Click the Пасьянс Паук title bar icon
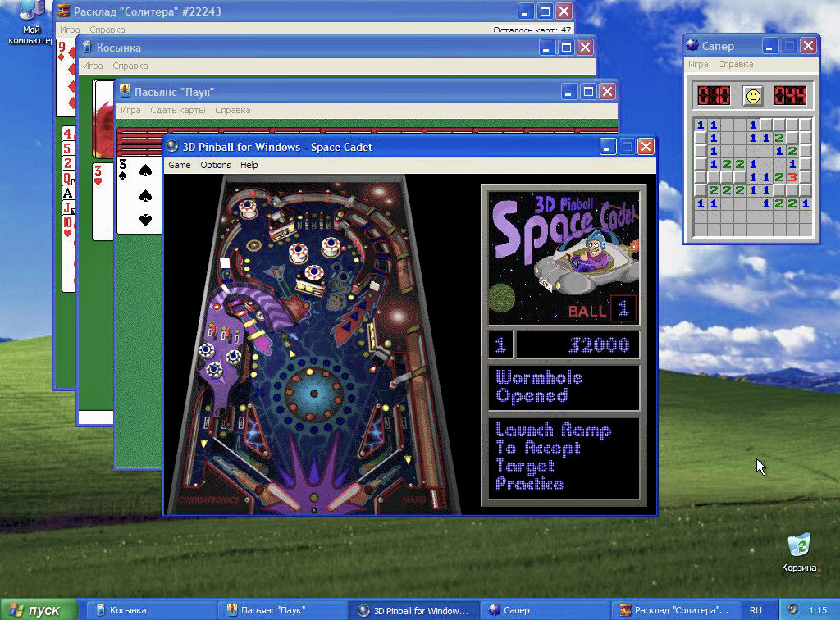840x620 pixels. [125, 91]
